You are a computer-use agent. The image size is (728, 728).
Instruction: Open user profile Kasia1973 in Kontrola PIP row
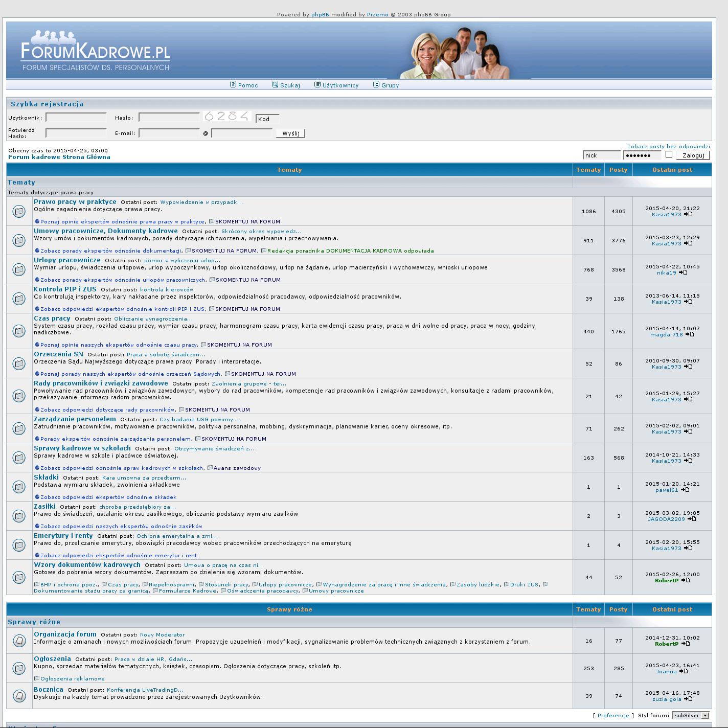click(x=666, y=302)
